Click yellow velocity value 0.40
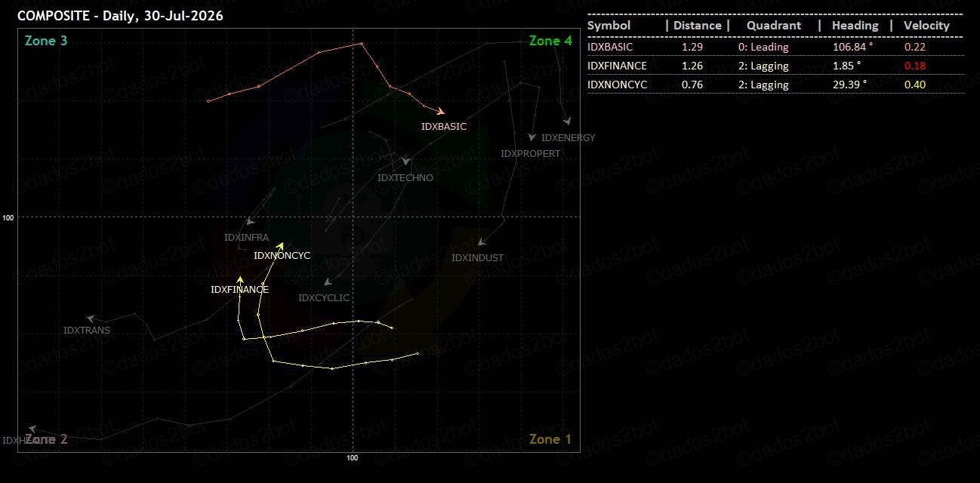Image resolution: width=980 pixels, height=483 pixels. [x=915, y=85]
